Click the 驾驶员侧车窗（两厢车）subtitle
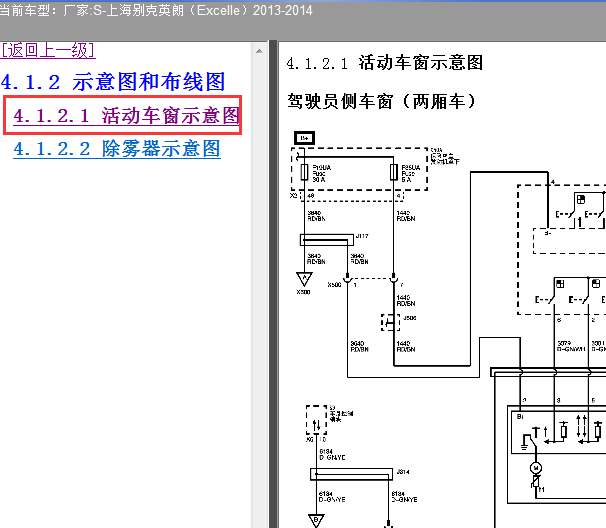This screenshot has height=528, width=606. point(381,102)
